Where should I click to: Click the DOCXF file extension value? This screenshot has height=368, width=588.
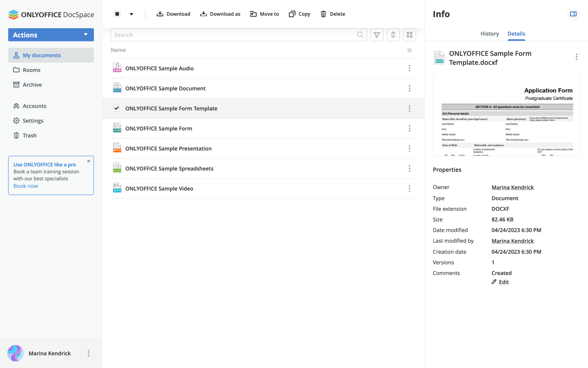[x=500, y=209]
